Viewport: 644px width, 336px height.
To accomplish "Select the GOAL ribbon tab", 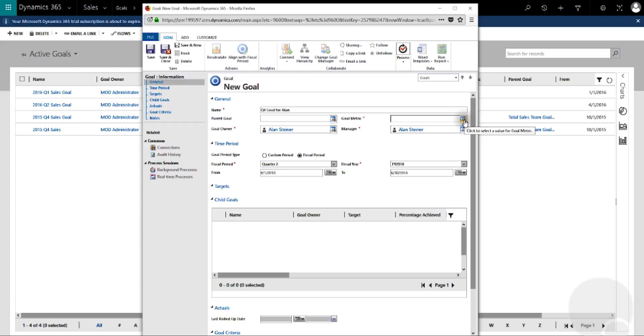I will tap(168, 38).
